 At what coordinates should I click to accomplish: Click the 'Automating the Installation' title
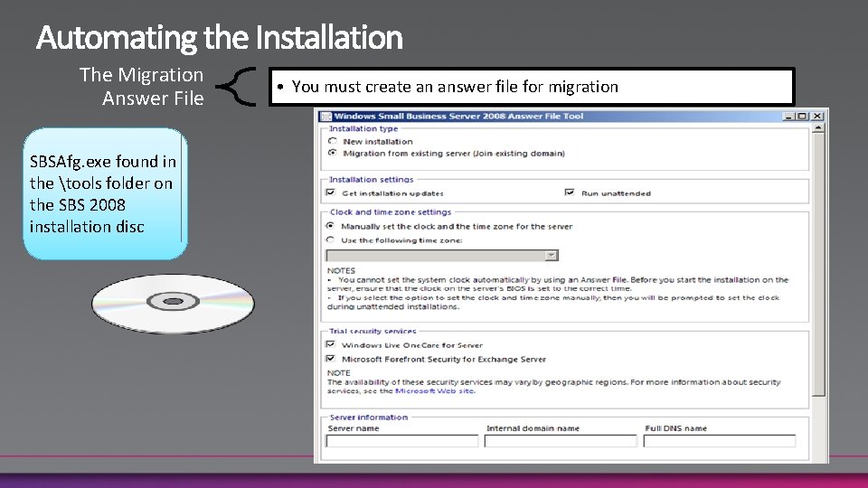click(x=220, y=38)
